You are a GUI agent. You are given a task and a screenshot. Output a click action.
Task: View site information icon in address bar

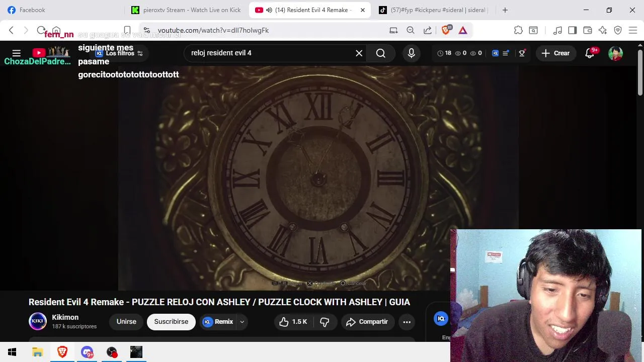(x=146, y=30)
